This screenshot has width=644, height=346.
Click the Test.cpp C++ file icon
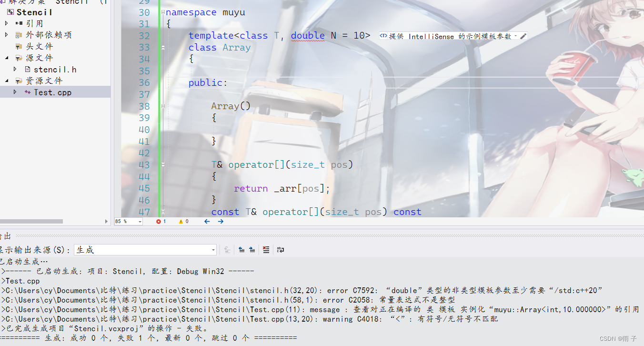(28, 92)
